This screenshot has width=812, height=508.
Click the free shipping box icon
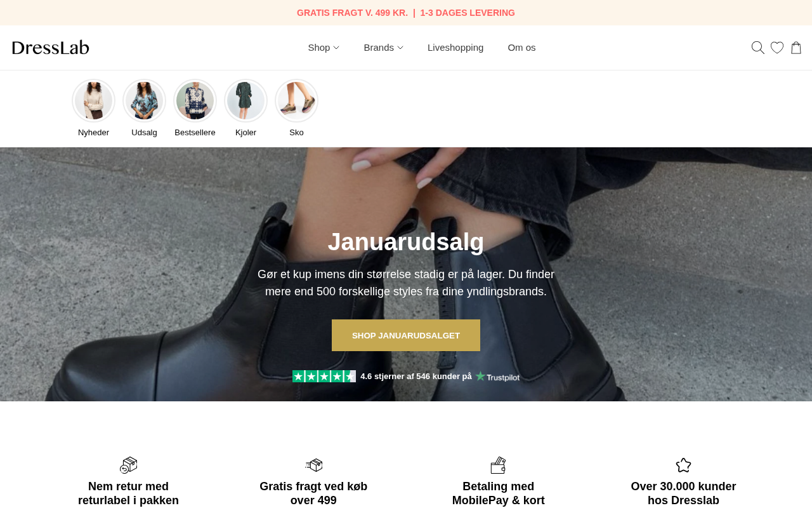coord(313,465)
